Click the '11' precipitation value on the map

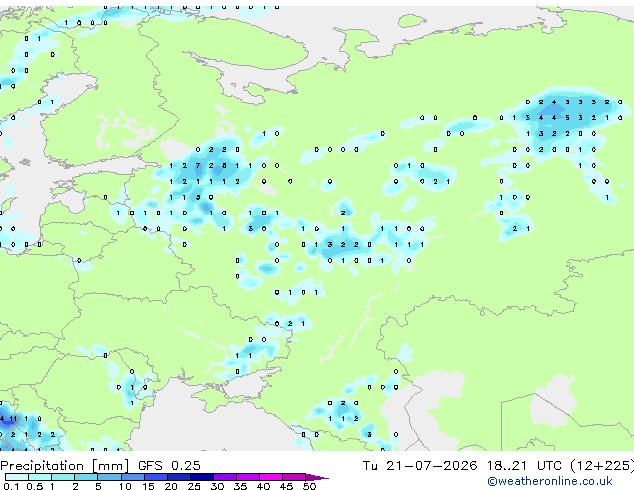point(13,419)
